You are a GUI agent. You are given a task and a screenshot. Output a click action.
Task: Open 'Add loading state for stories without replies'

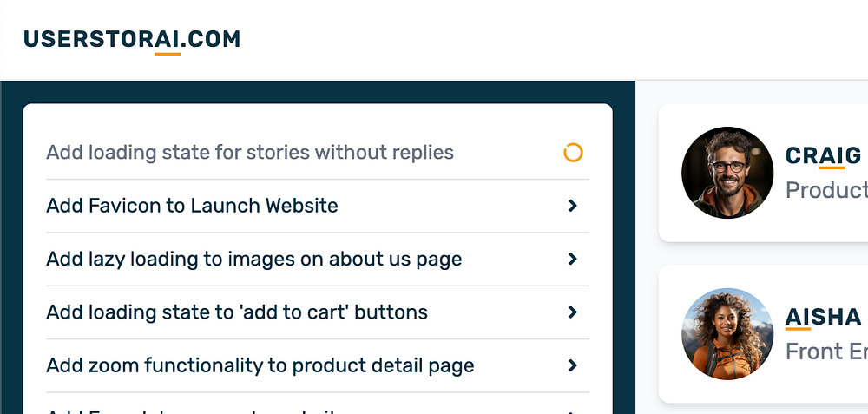click(250, 153)
